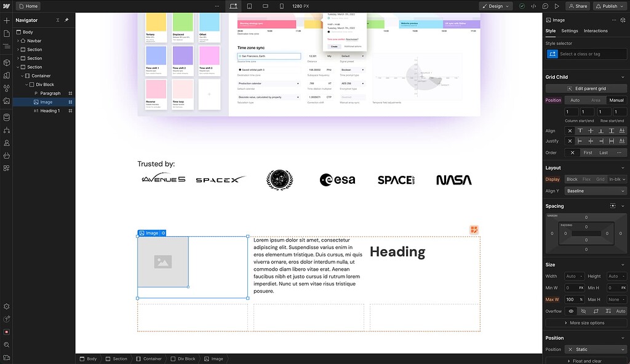Viewport: 630px width, 364px height.
Task: Switch to the Settings tab
Action: (x=569, y=30)
